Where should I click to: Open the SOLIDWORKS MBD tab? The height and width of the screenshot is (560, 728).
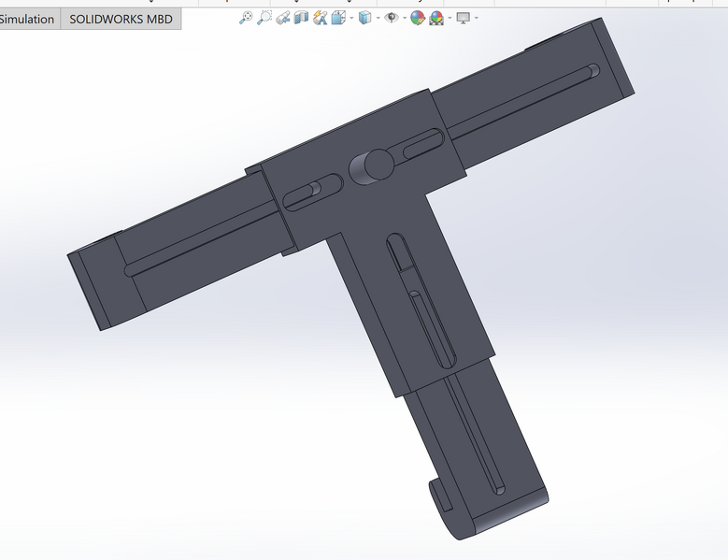(x=121, y=19)
